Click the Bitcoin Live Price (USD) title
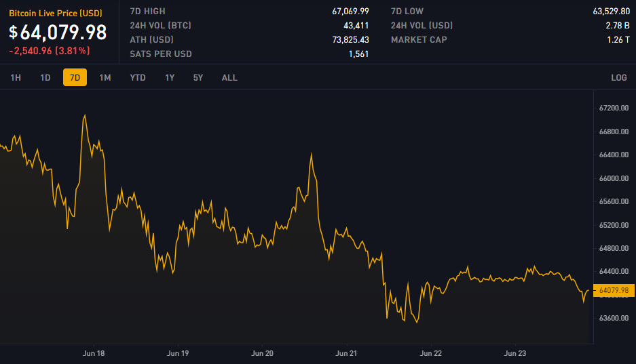This screenshot has width=636, height=364. coord(56,13)
